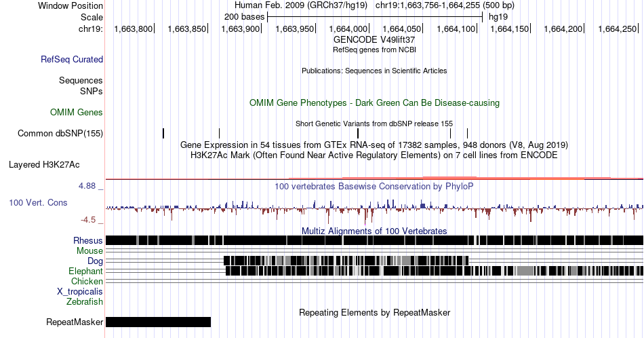644x338 pixels.
Task: Click the window position chr19:1,663,756-1,664,255 text
Action: coord(445,5)
